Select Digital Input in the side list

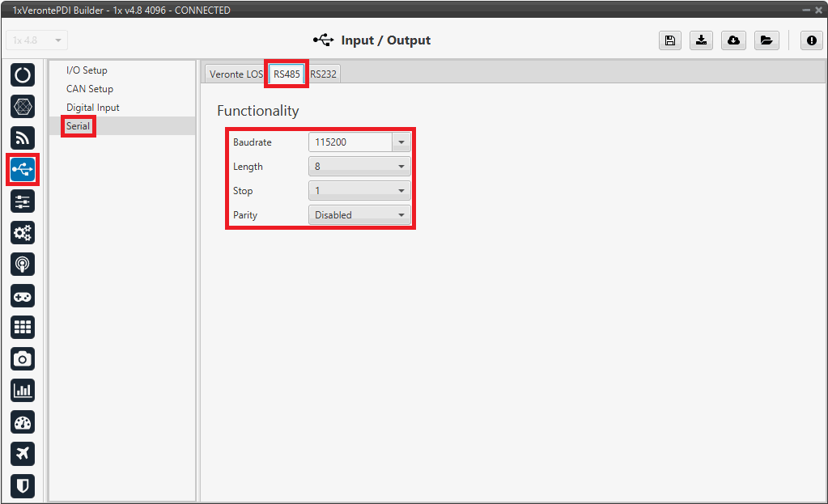point(93,108)
